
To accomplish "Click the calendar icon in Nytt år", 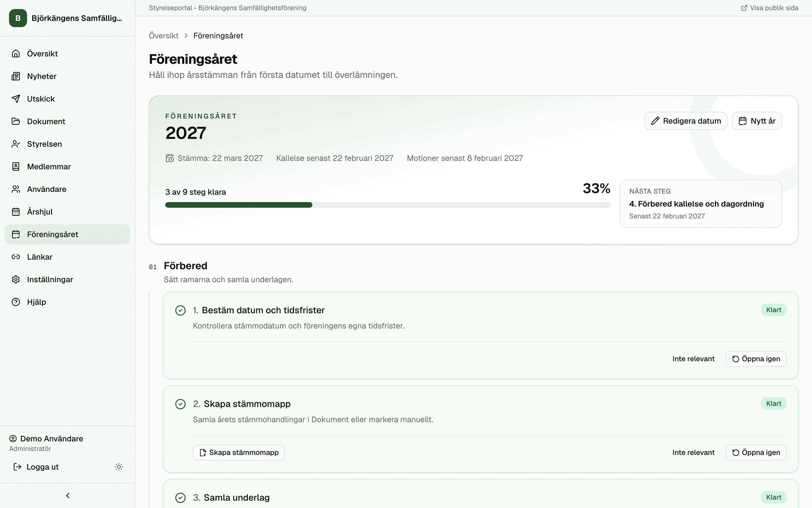I will click(x=743, y=121).
